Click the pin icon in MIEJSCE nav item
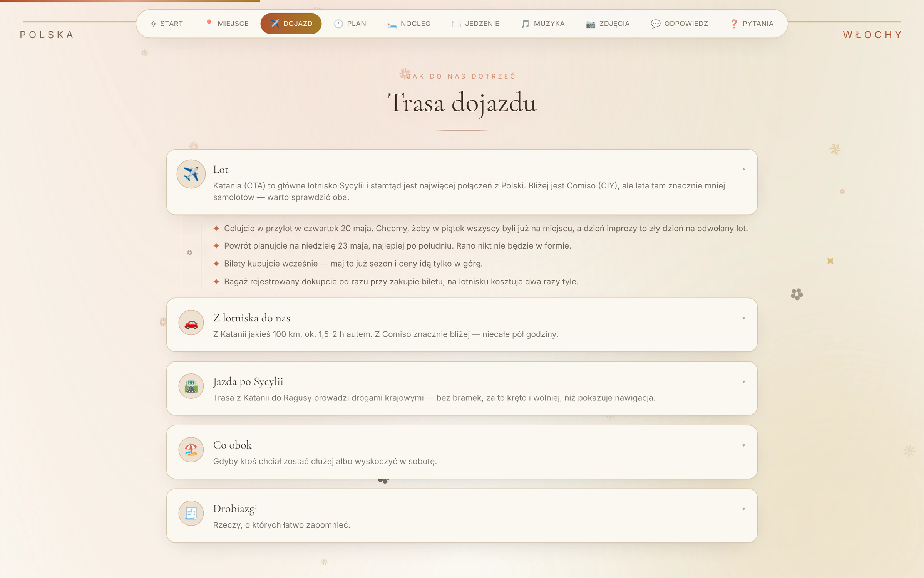 pyautogui.click(x=209, y=24)
